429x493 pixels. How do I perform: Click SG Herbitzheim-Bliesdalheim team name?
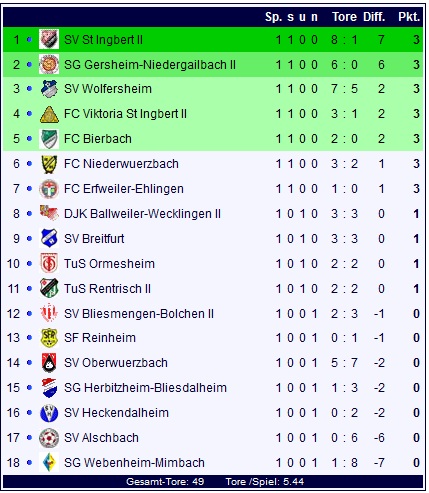[145, 388]
